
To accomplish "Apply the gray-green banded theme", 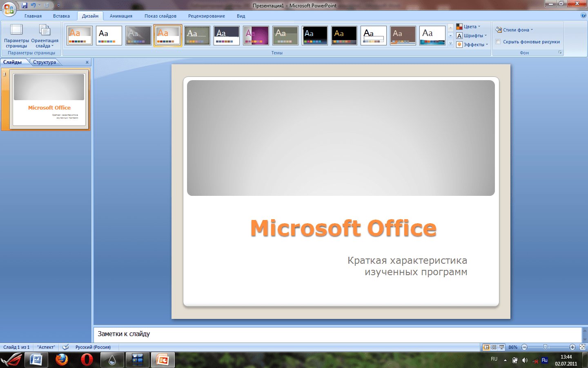I will (x=285, y=36).
